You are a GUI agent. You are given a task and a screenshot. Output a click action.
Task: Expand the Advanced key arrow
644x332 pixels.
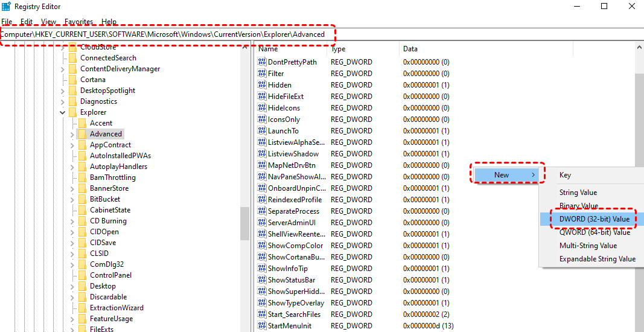pyautogui.click(x=72, y=134)
